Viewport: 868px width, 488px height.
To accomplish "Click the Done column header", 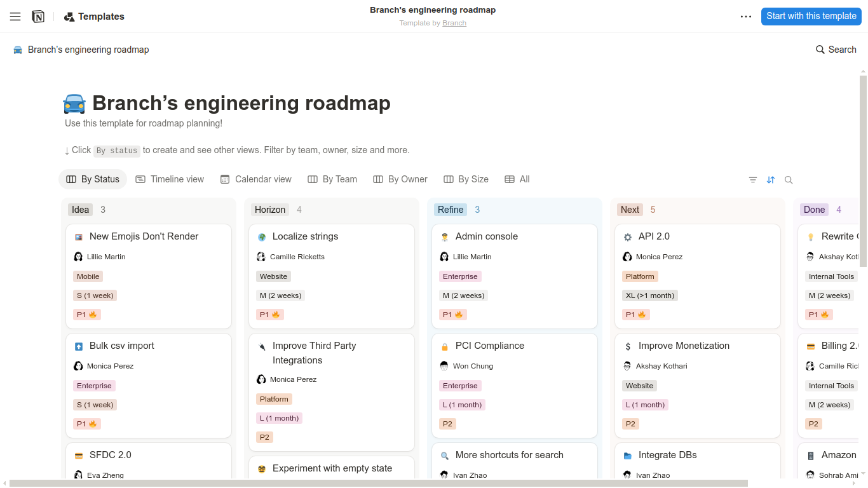I will pos(814,210).
